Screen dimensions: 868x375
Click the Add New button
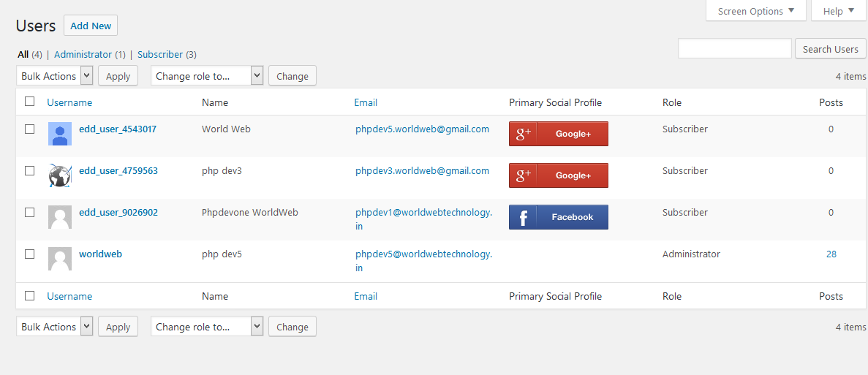[91, 26]
